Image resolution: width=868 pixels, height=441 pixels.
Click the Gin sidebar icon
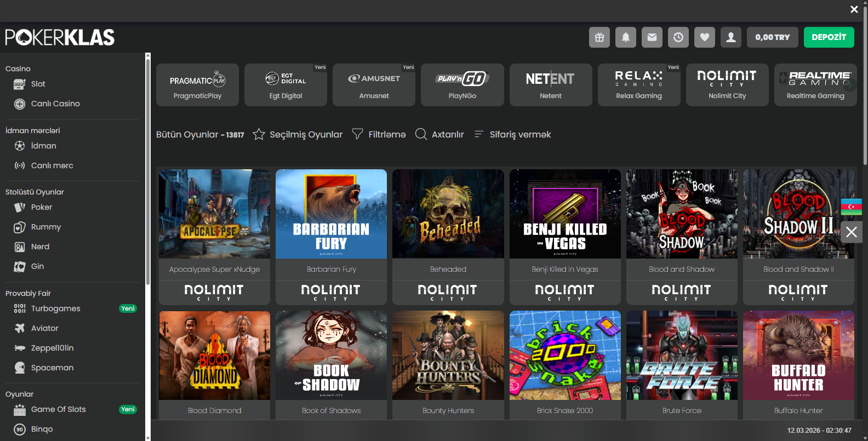point(20,266)
